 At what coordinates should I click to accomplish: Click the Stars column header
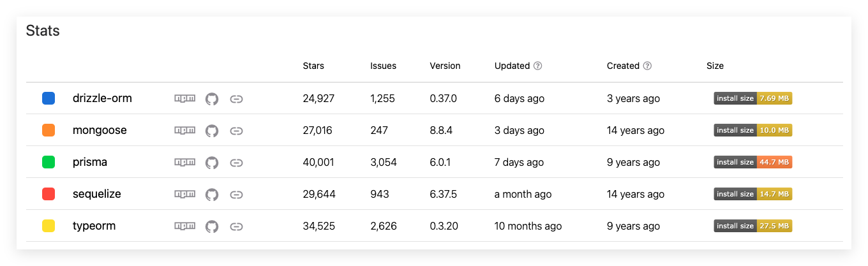pyautogui.click(x=313, y=66)
